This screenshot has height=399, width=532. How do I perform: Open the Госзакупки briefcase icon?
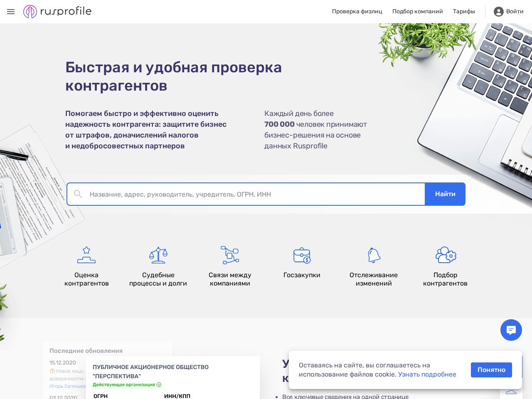click(302, 255)
